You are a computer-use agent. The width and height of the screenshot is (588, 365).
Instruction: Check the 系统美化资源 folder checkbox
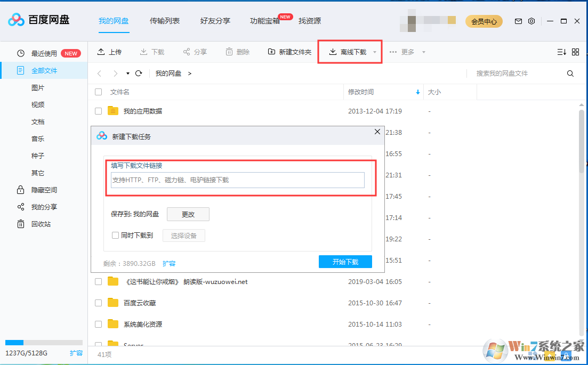(98, 324)
